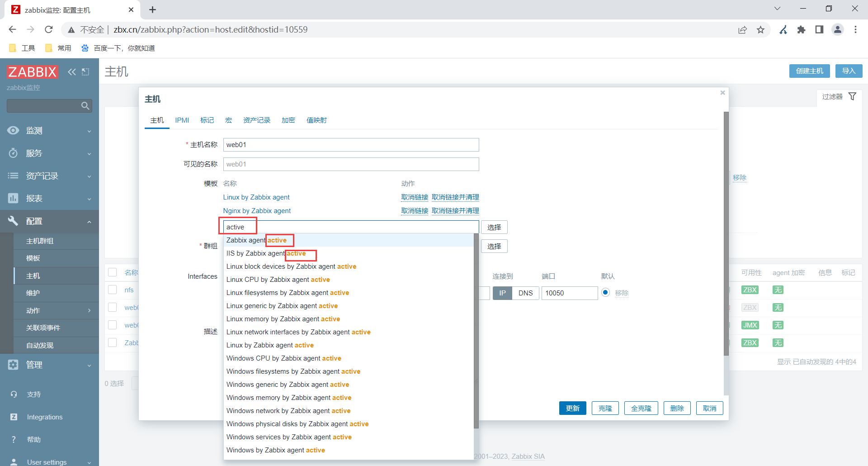Click the 报表 reports chart icon

[13, 198]
